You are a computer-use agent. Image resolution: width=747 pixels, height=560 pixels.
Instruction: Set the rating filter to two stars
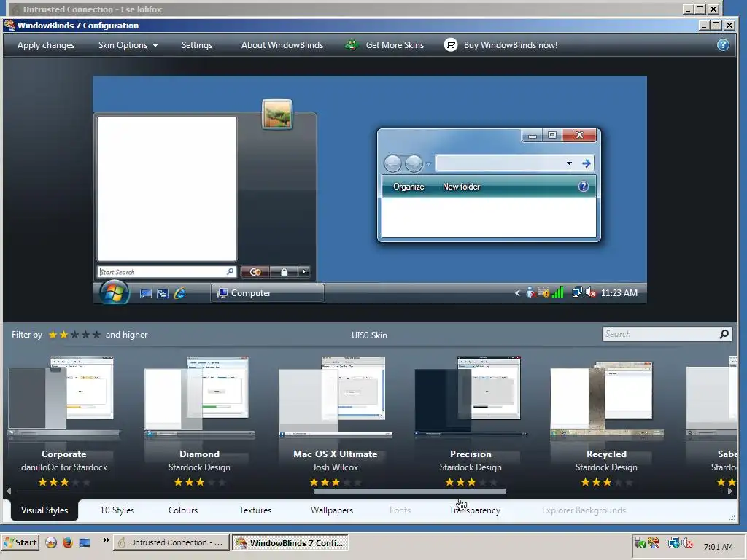coord(64,335)
